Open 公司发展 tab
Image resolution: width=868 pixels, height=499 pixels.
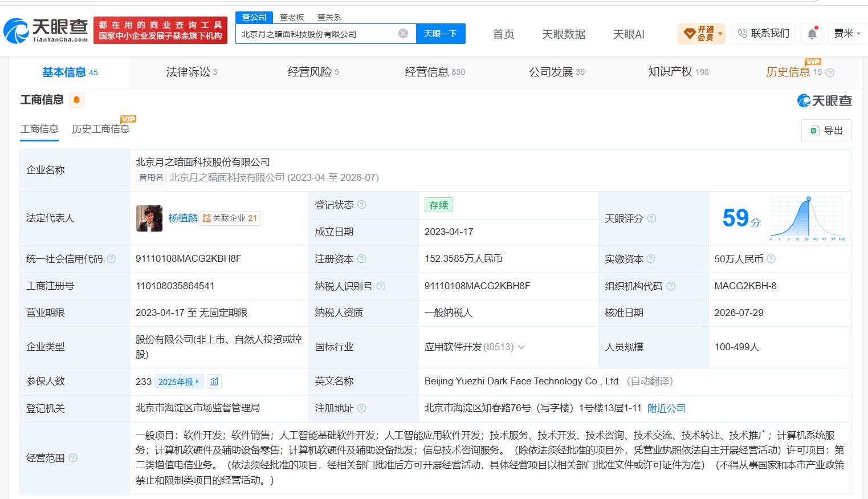(557, 72)
